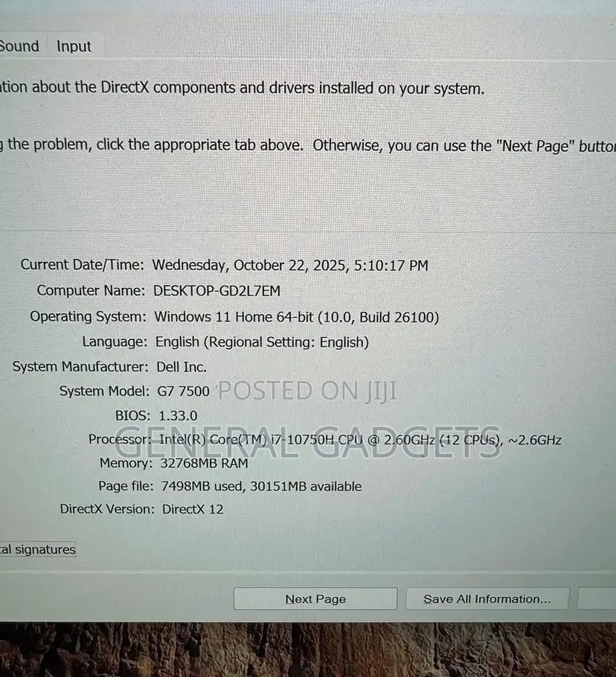Click the Processor label

point(120,439)
